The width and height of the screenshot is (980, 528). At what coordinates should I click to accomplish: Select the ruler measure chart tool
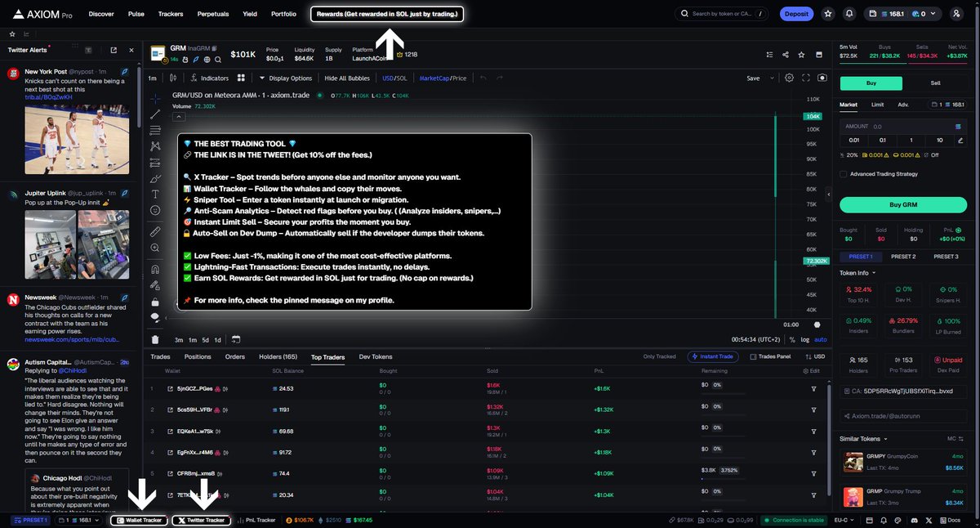click(x=155, y=232)
